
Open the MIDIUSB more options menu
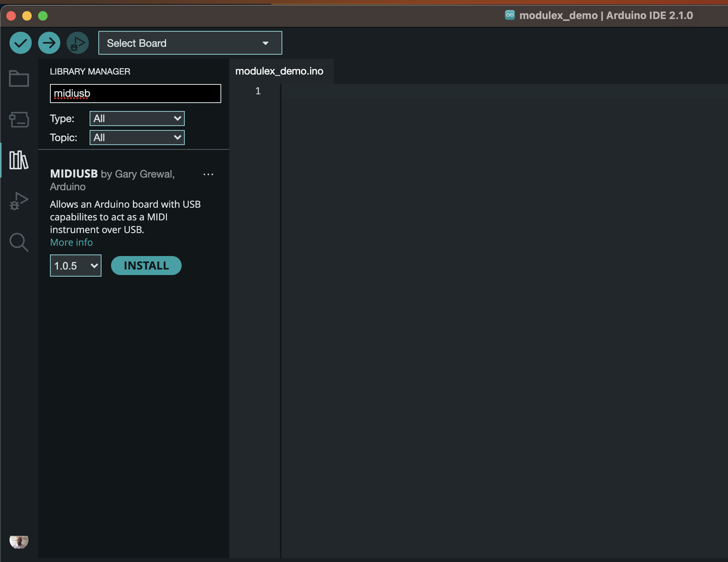[x=208, y=174]
